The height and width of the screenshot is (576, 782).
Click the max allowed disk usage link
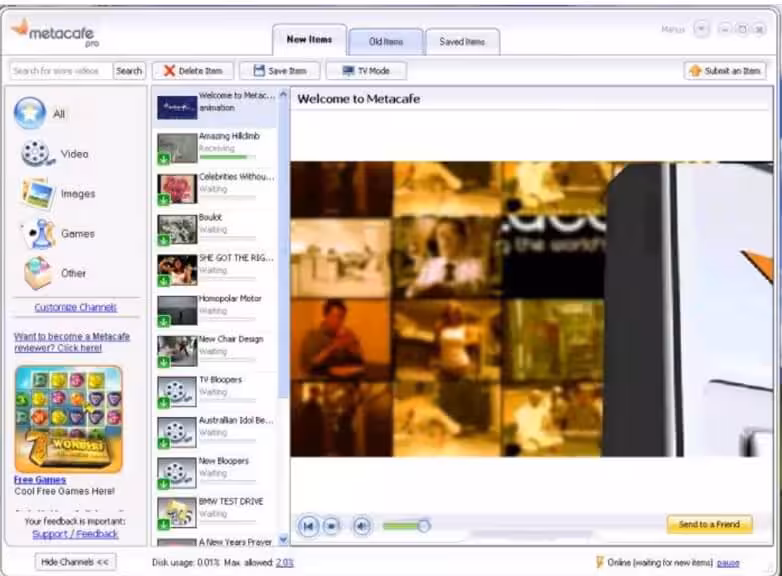click(285, 563)
